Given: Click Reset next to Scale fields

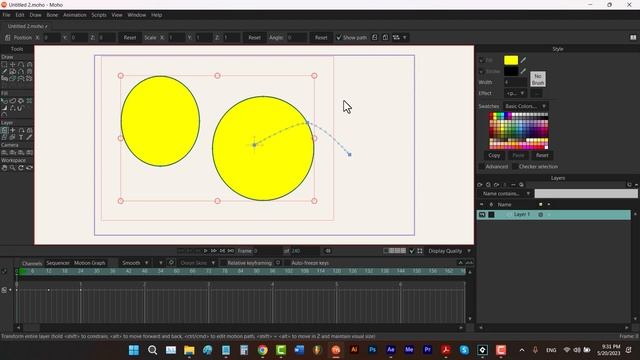Looking at the screenshot, I should pyautogui.click(x=254, y=37).
